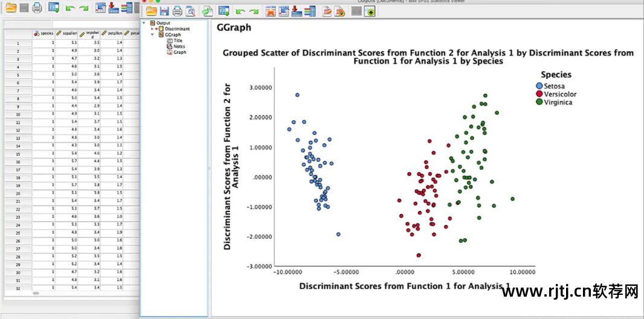
Task: Click the rightmost green Virginica point
Action: [512, 199]
